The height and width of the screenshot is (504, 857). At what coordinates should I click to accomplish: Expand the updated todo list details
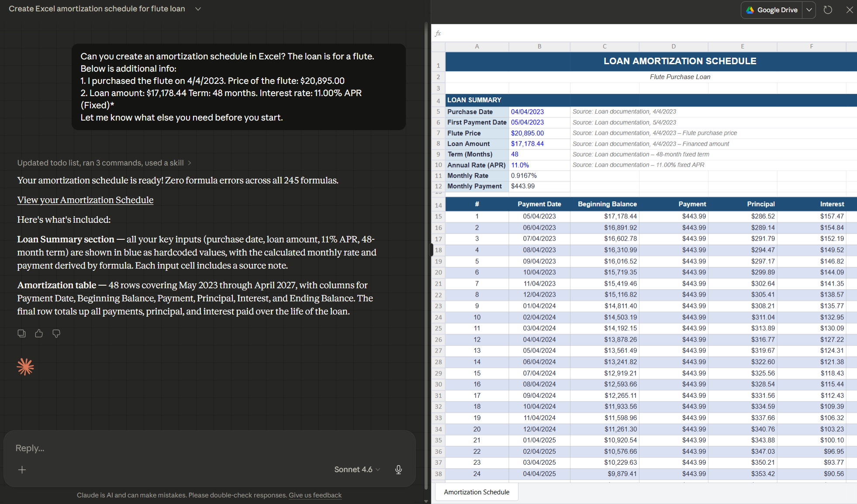(104, 163)
